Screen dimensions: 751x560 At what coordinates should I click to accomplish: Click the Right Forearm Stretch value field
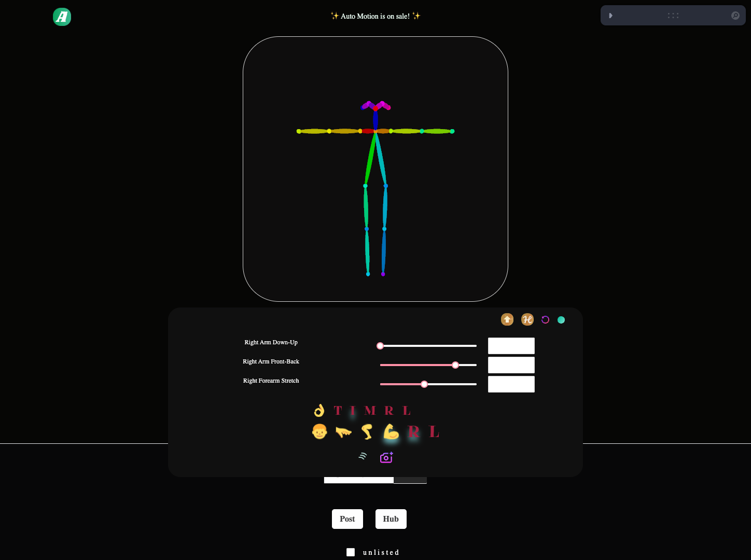click(511, 384)
